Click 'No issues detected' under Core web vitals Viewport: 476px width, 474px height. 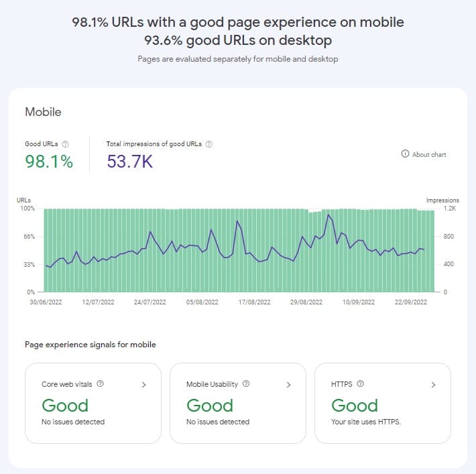pos(73,422)
